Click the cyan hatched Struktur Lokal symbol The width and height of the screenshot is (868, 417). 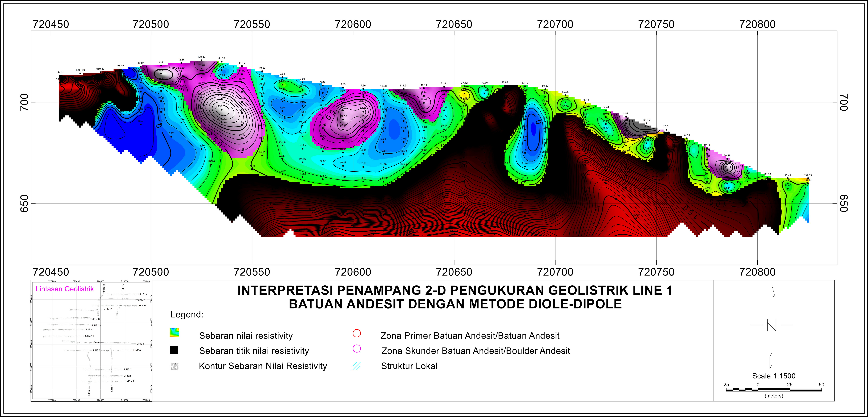(356, 366)
